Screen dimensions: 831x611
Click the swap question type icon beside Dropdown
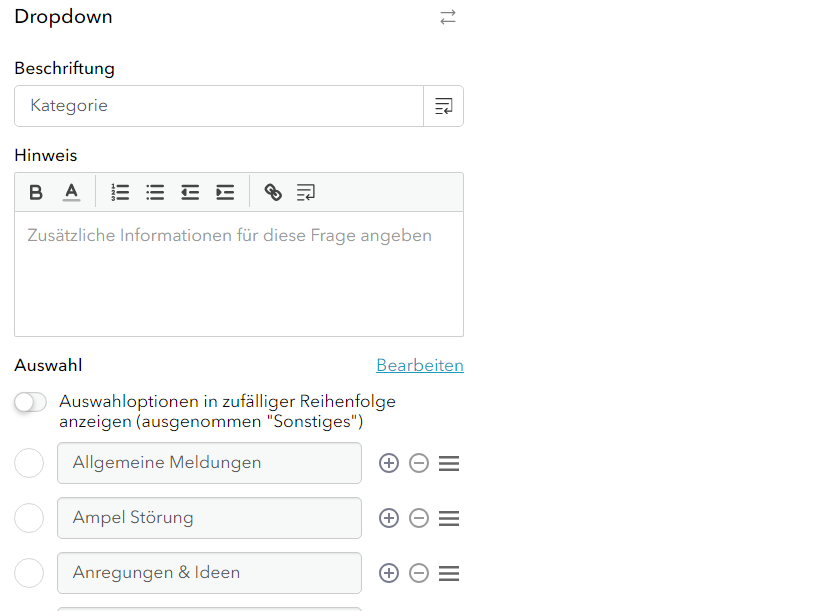pos(448,17)
